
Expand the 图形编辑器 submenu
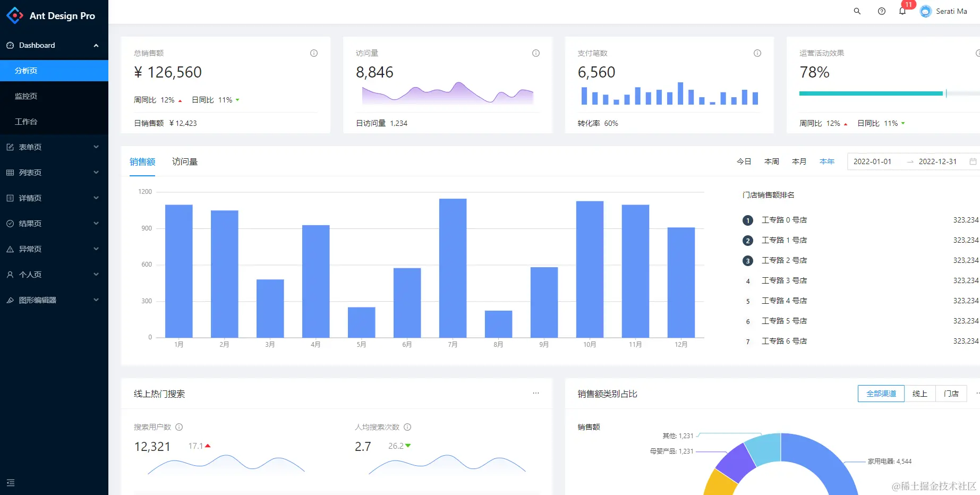pyautogui.click(x=96, y=300)
